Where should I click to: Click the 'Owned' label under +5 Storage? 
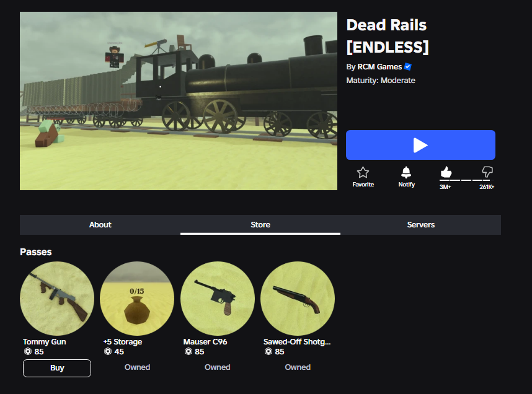137,367
